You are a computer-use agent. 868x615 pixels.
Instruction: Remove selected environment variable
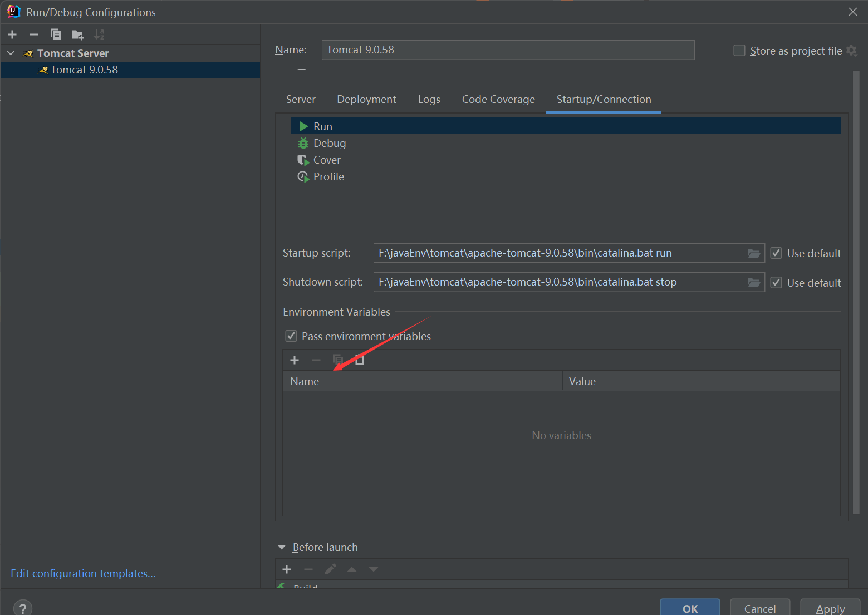tap(316, 360)
